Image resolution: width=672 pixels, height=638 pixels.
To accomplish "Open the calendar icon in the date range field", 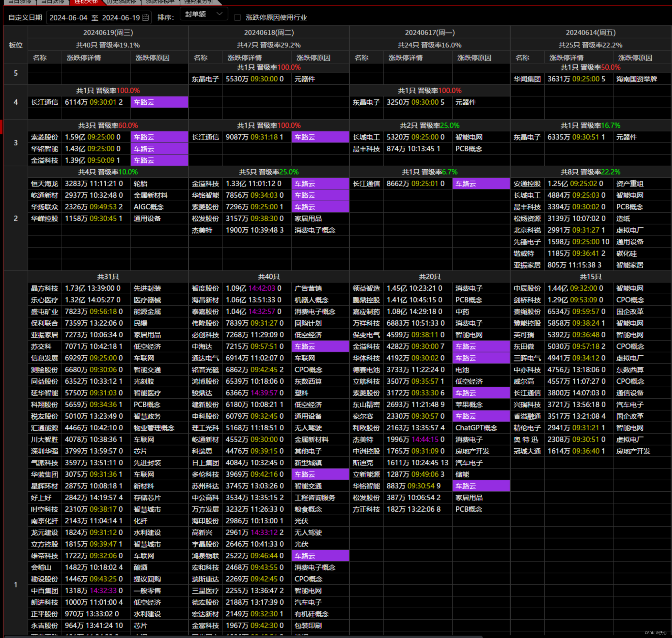I will pyautogui.click(x=145, y=17).
